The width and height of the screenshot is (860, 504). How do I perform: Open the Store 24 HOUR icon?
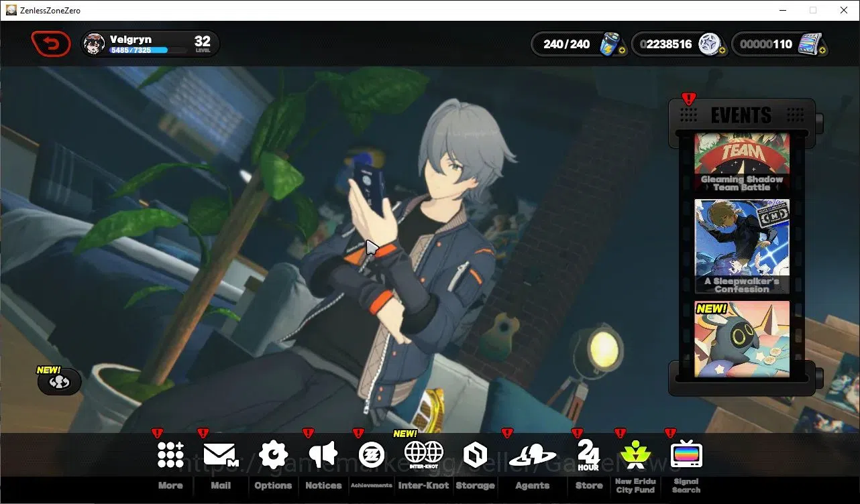588,455
